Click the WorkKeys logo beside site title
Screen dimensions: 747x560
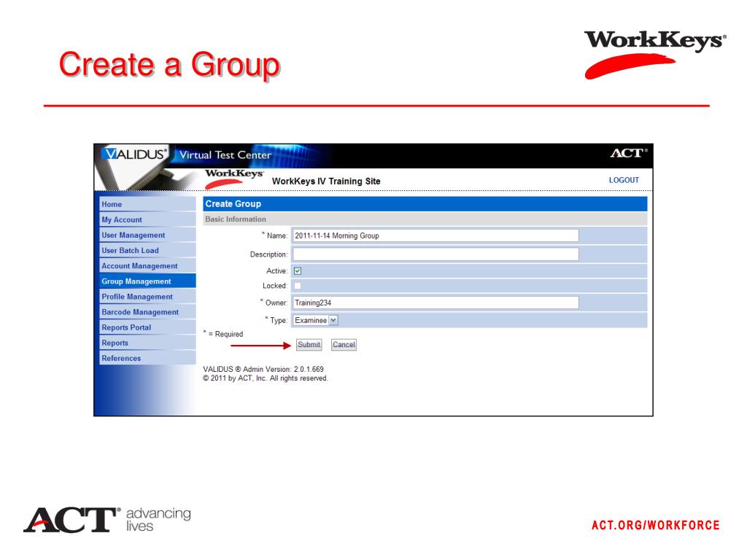[x=234, y=179]
